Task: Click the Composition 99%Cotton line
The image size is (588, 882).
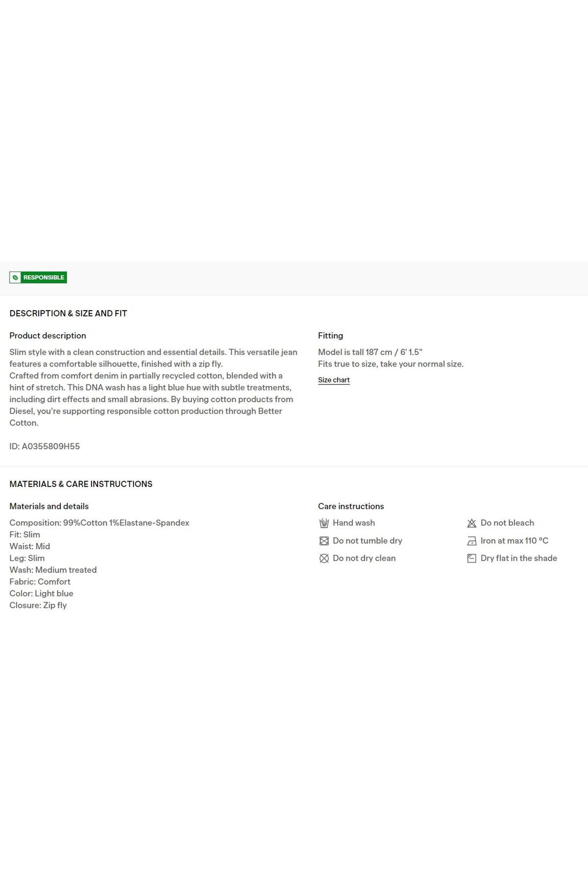Action: click(x=99, y=523)
